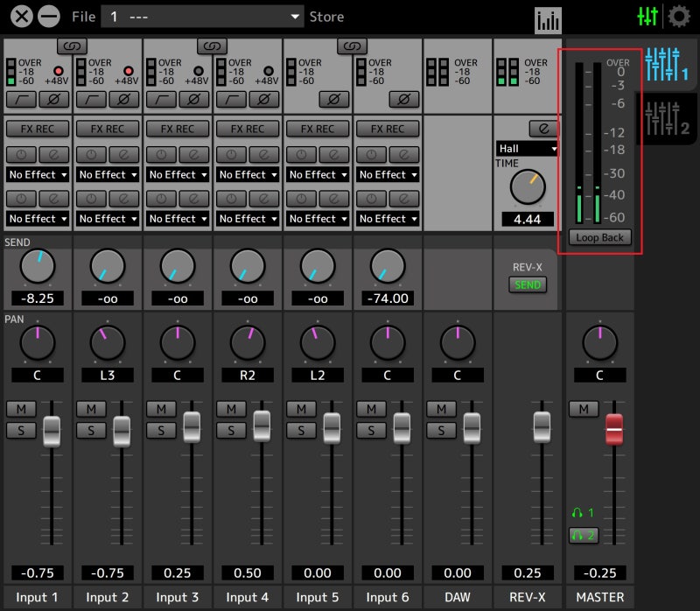Viewport: 700px width, 611px height.
Task: Click the REV-X TIME knob
Action: click(x=528, y=186)
